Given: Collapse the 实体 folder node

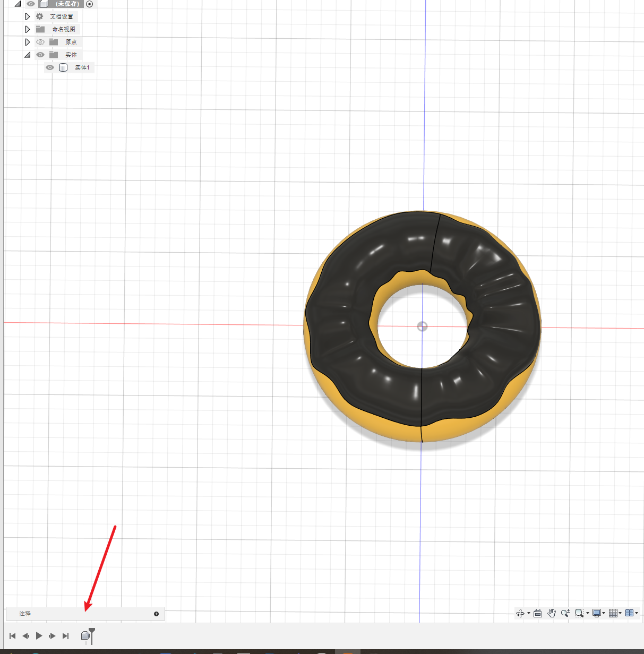Looking at the screenshot, I should click(28, 55).
